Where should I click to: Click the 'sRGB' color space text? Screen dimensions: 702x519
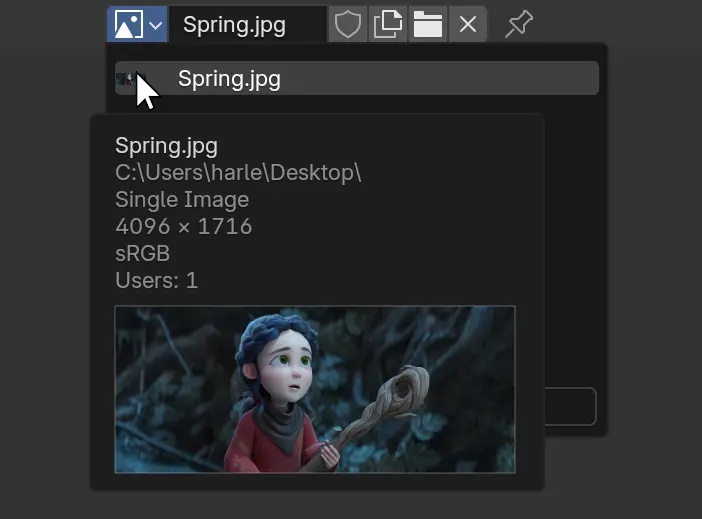tap(142, 253)
